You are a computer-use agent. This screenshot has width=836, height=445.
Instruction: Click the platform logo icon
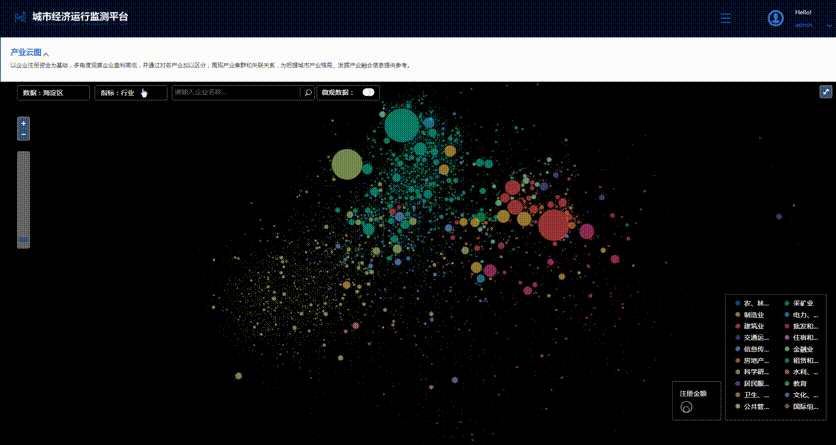coord(20,17)
